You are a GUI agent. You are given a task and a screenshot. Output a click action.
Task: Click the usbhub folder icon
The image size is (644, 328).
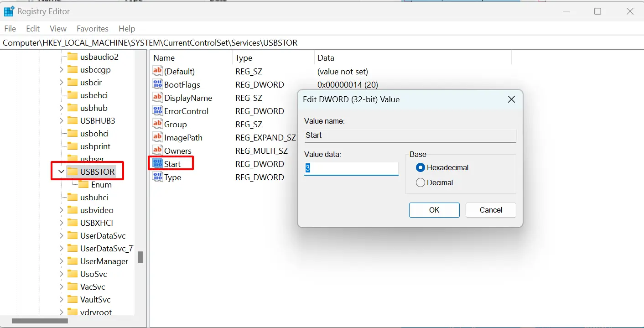coord(73,108)
